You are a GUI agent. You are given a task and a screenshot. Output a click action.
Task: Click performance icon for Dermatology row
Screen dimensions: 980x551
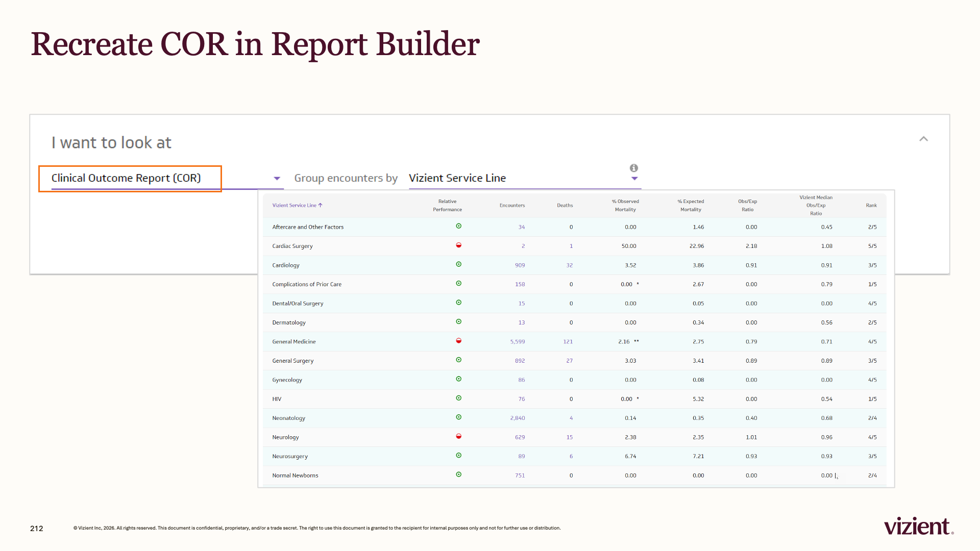coord(458,322)
